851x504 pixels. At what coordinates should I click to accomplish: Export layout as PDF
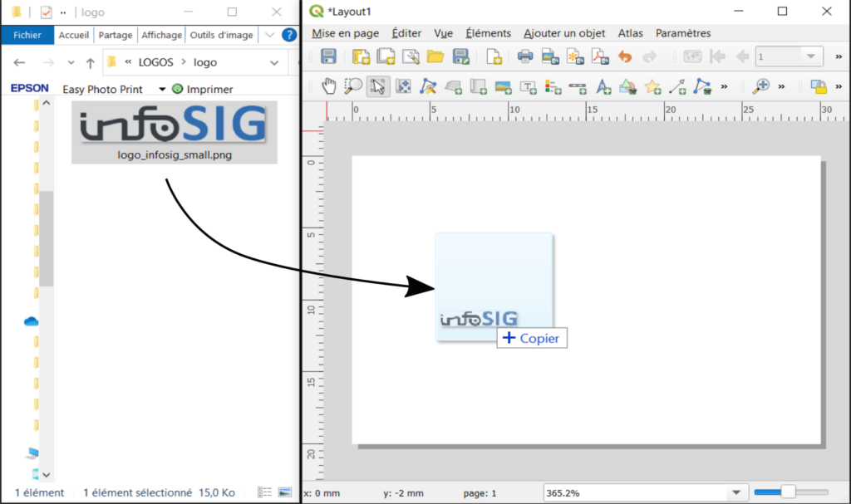point(600,56)
